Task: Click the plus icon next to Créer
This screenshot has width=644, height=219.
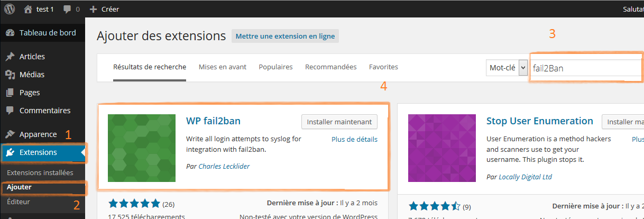Action: [93, 9]
